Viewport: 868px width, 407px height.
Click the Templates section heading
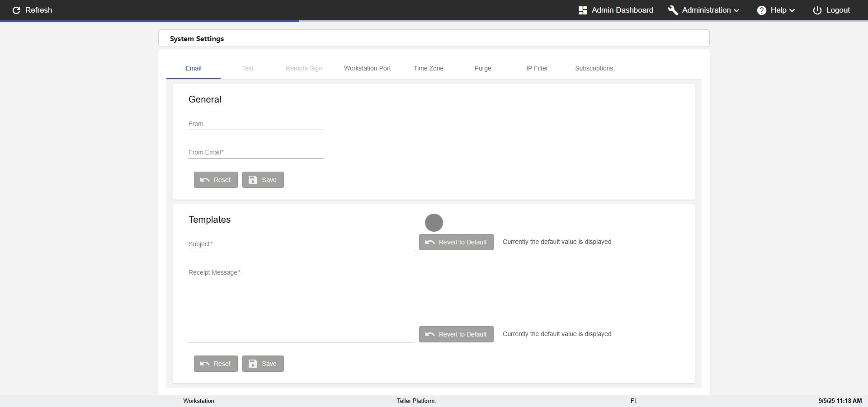(209, 220)
